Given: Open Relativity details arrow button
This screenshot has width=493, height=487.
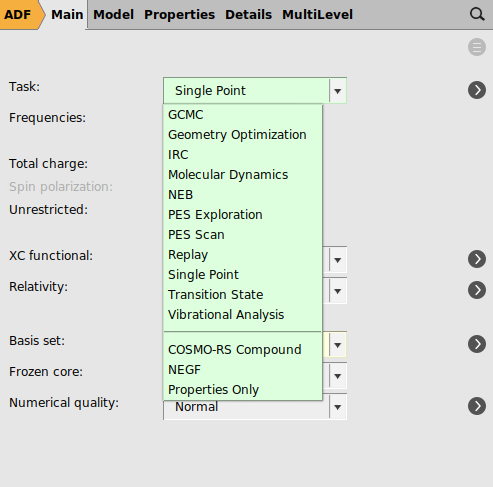Looking at the screenshot, I should point(477,290).
